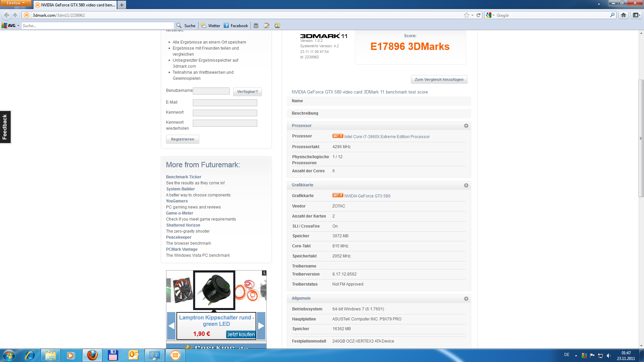
Task: Select the NVIDIA GeForce GTX 580 tab
Action: 75,5
